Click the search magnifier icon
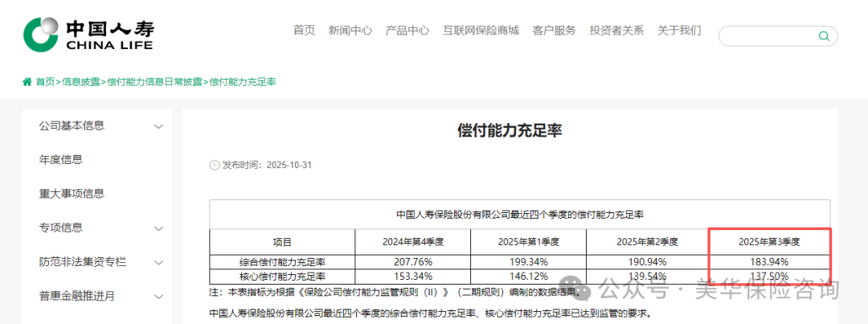868x324 pixels. point(824,36)
